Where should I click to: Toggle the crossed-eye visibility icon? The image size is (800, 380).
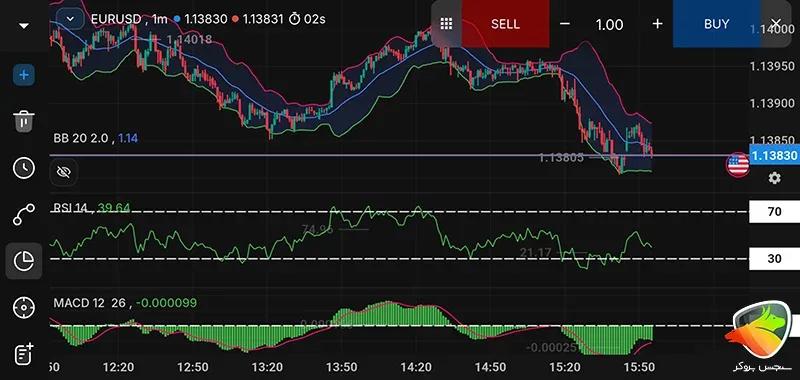point(64,172)
